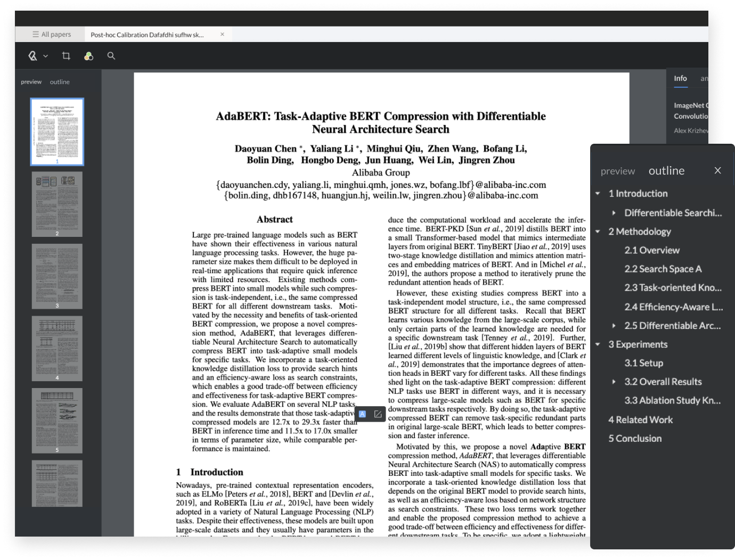Screen dimensions: 735x560
Task: Go to 2.1 Overview section
Action: tap(652, 250)
